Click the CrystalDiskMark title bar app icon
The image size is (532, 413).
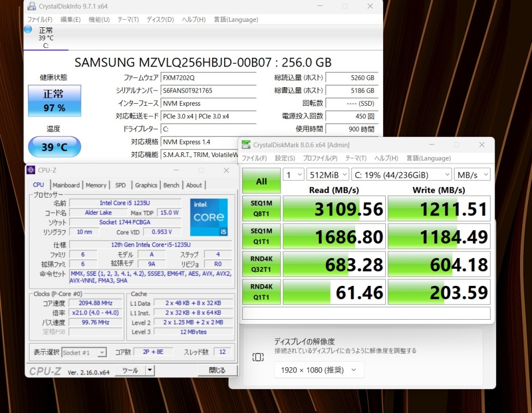pyautogui.click(x=246, y=145)
